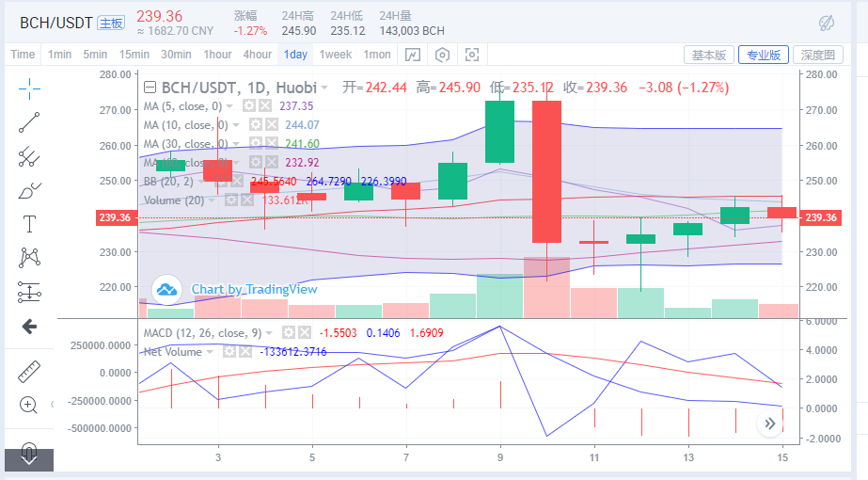
Task: Expand Volume (20) dropdown arrow
Action: point(212,200)
